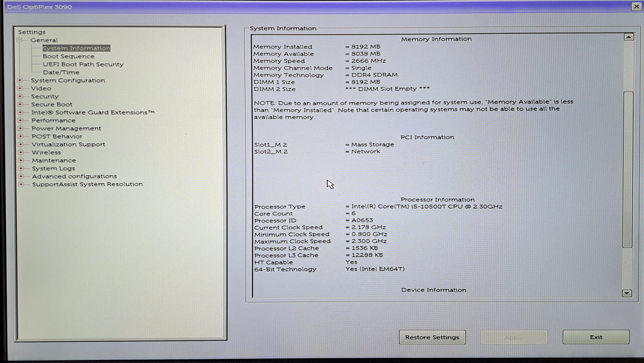Select the Virtualization Support label
The height and width of the screenshot is (363, 644).
click(68, 145)
